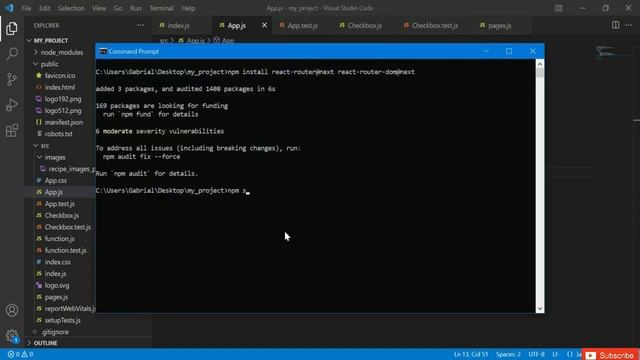Open the Manage gear icon
Screen dimensions: 640x360
12,336
